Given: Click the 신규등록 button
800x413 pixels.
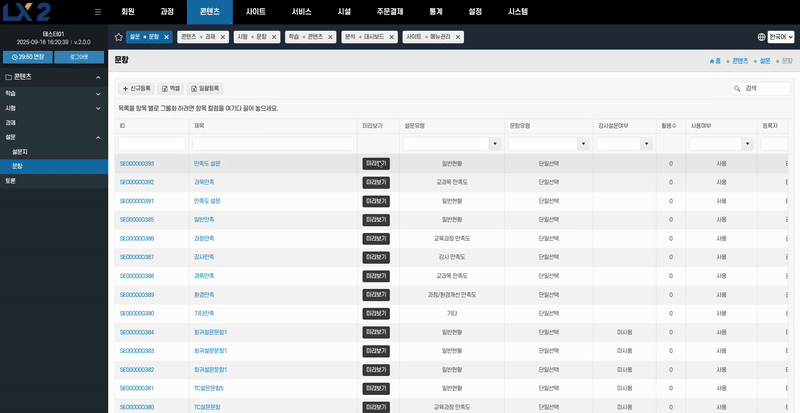Looking at the screenshot, I should tap(137, 88).
